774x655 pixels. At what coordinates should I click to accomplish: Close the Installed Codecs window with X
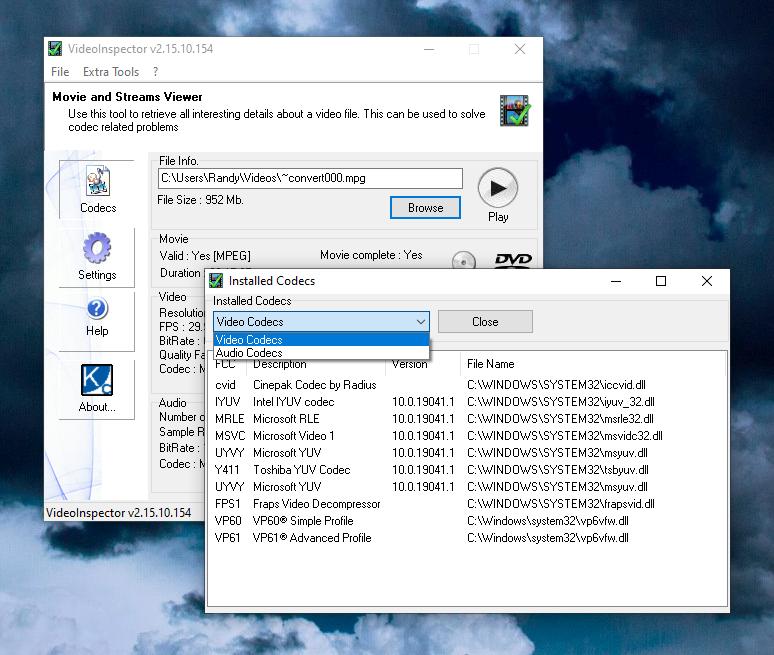point(706,281)
